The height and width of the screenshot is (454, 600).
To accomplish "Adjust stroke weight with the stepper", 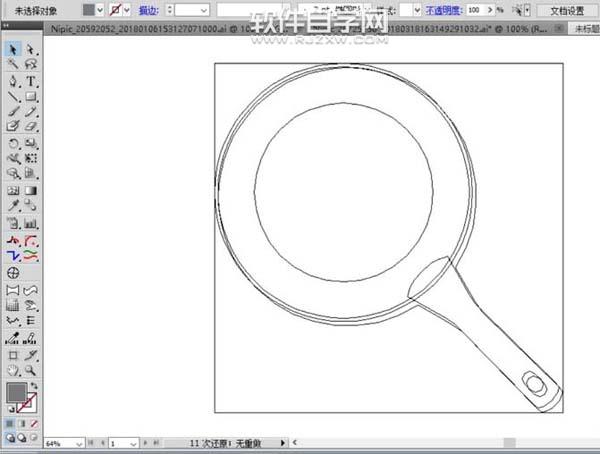I will (x=170, y=10).
